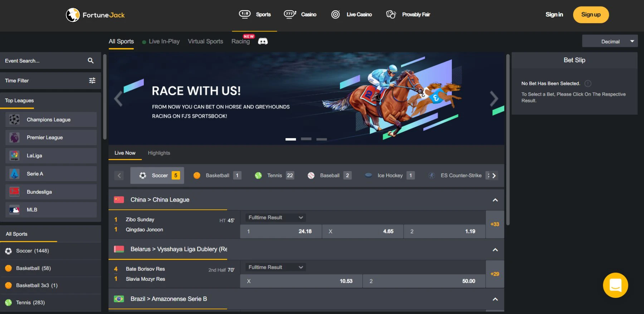Click the Sports scoreboard icon in header
The height and width of the screenshot is (314, 644).
[245, 14]
